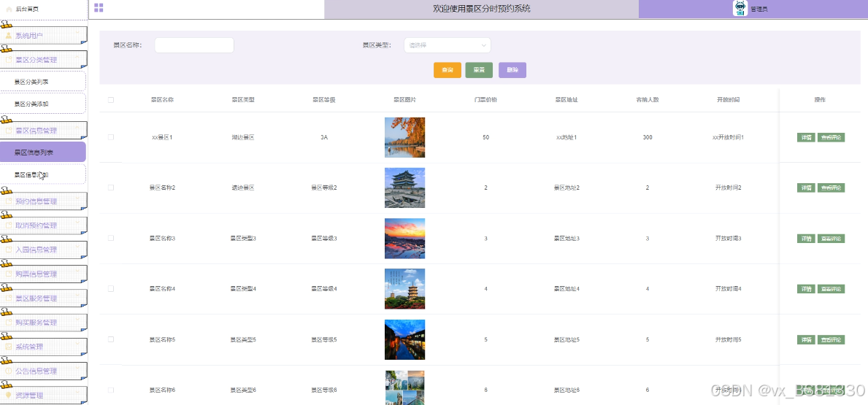The width and height of the screenshot is (868, 405).
Task: Open the pagoda thumbnail for 景区名称4
Action: tap(404, 289)
